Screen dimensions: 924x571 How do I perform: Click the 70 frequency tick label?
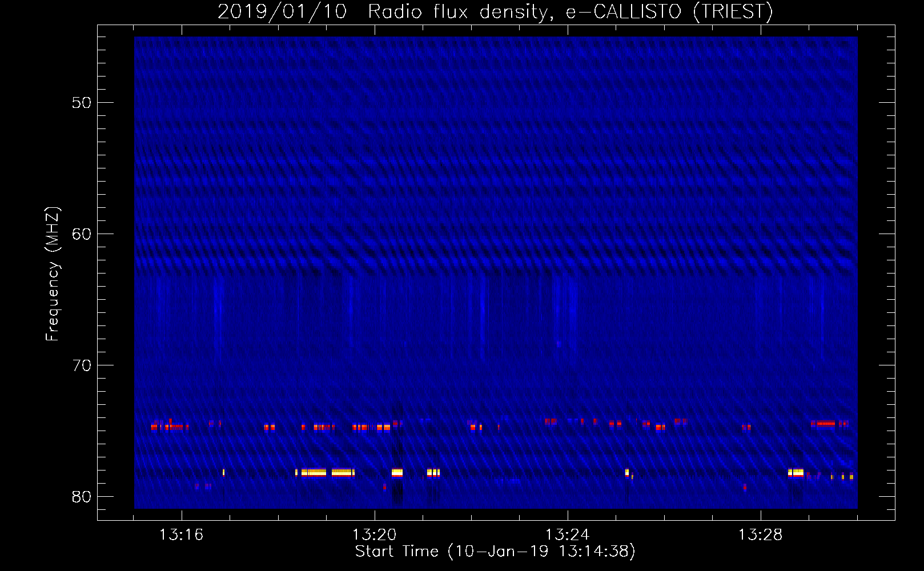pyautogui.click(x=82, y=365)
